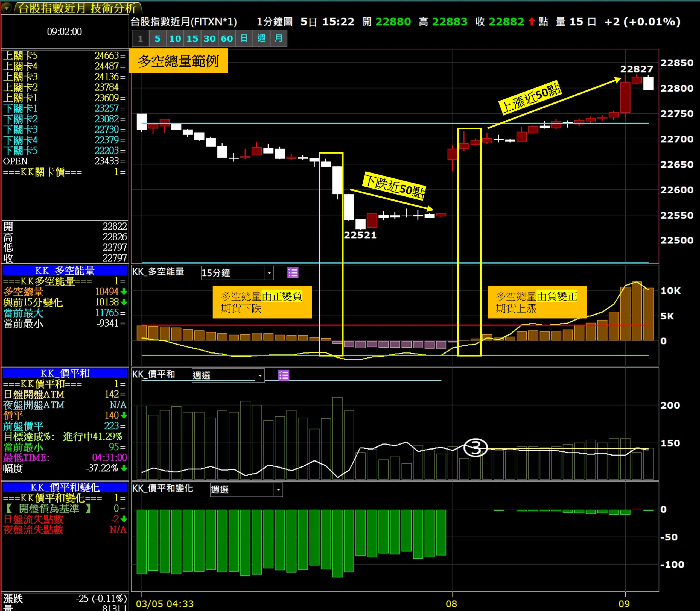Click the 週 weekly period button

(261, 39)
